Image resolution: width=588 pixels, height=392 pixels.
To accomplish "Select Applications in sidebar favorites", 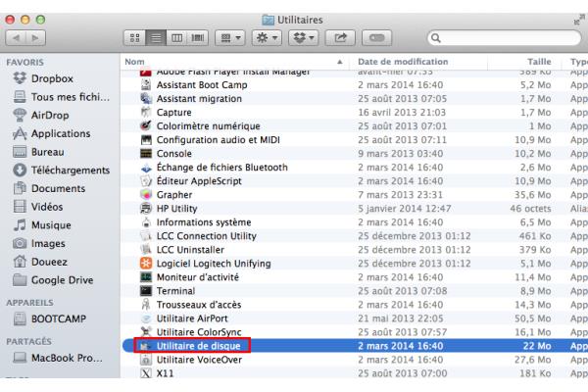I will coord(63,133).
